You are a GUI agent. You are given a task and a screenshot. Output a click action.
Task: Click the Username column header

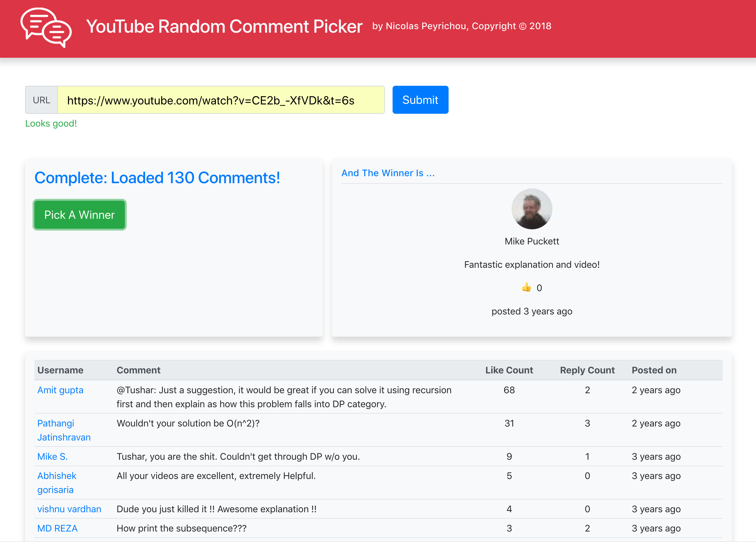click(60, 370)
